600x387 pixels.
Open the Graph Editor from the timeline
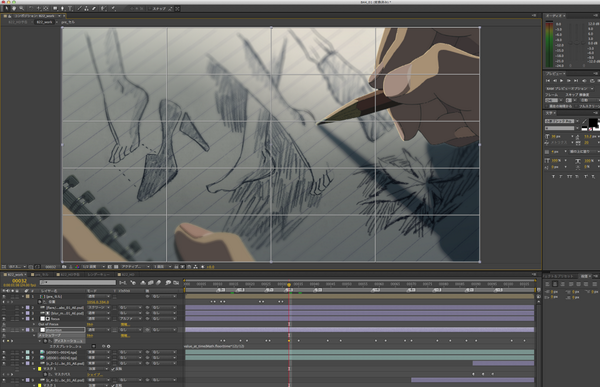pos(176,283)
